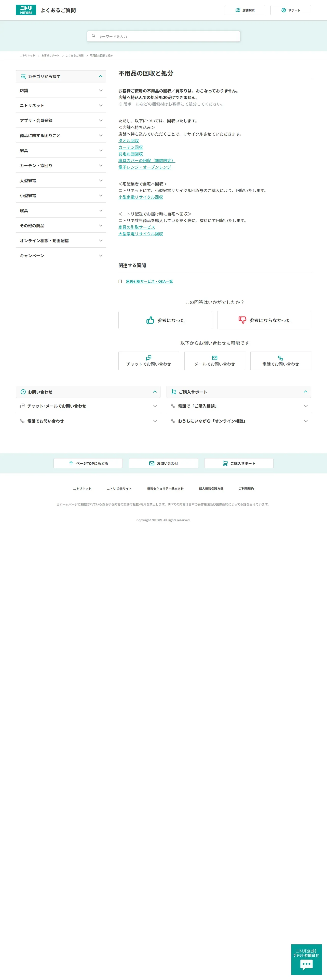Click the store map icon in header
This screenshot has width=327, height=980.
click(x=238, y=10)
